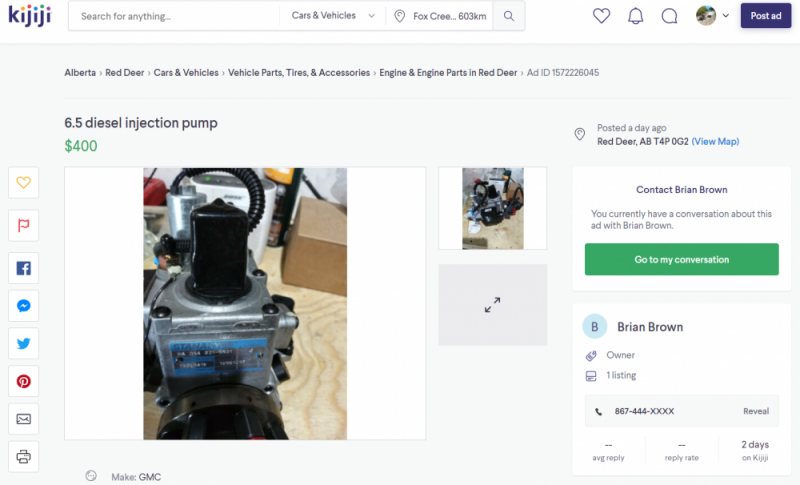Report ad with flag icon
The width and height of the screenshot is (800, 485).
[24, 226]
